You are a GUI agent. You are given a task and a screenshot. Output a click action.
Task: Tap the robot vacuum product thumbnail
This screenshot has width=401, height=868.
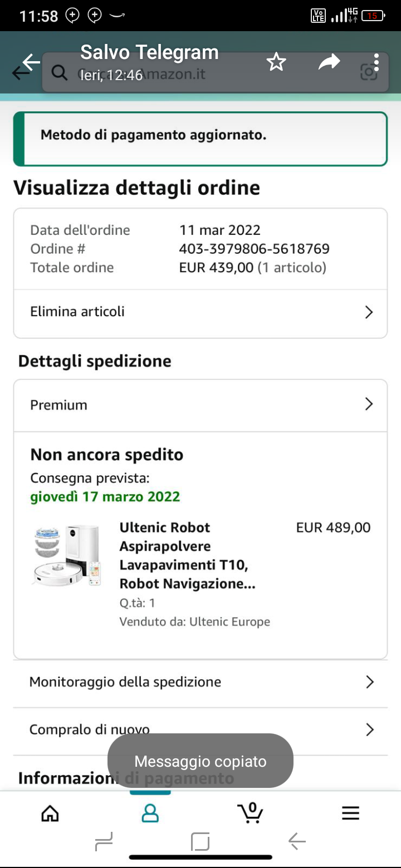(66, 555)
